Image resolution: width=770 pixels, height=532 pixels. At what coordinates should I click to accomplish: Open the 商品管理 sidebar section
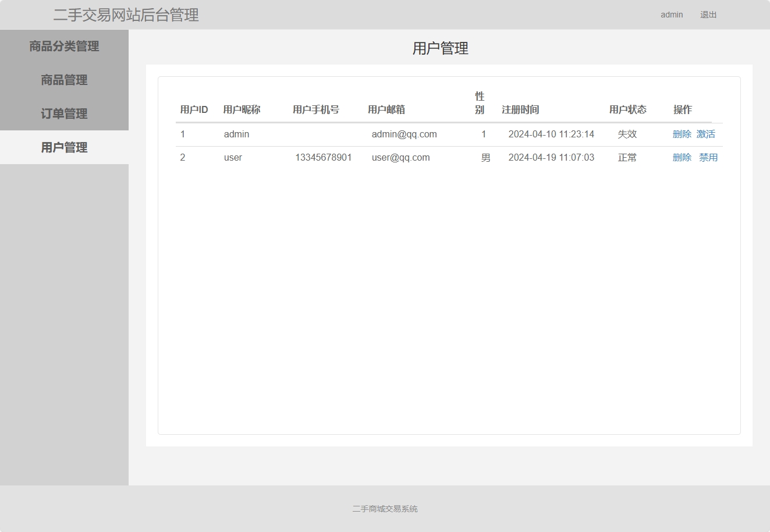point(64,80)
